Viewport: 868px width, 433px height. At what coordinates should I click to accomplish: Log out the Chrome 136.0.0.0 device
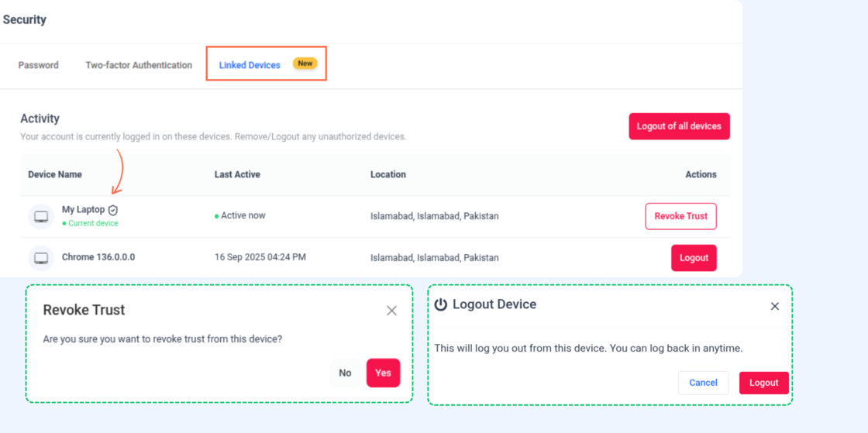tap(694, 258)
